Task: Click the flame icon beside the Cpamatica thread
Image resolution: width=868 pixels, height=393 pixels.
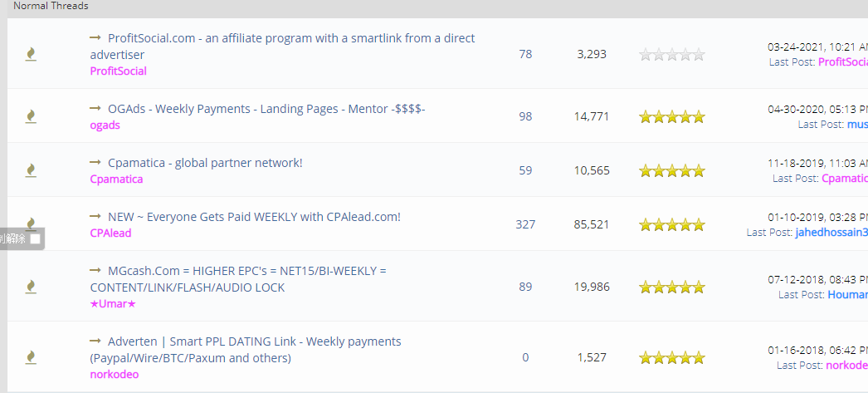Action: [x=31, y=170]
